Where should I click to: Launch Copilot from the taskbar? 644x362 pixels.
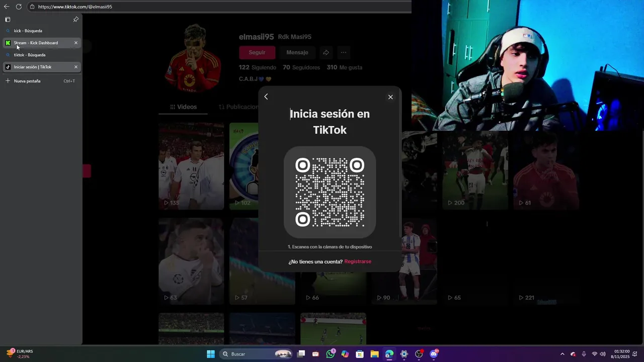tap(345, 354)
